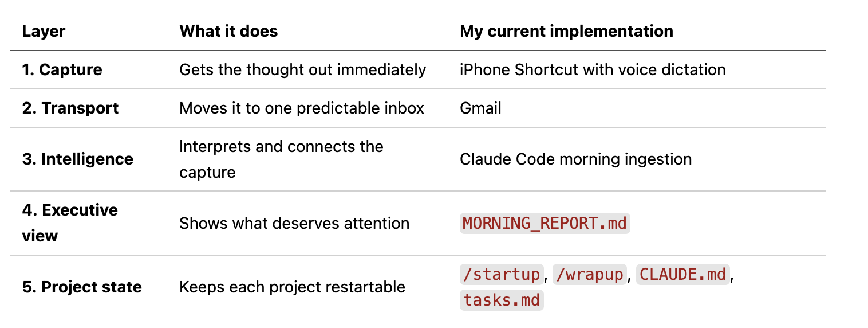Click the 'What it does' column header
Screen dimensions: 868x328
click(228, 31)
